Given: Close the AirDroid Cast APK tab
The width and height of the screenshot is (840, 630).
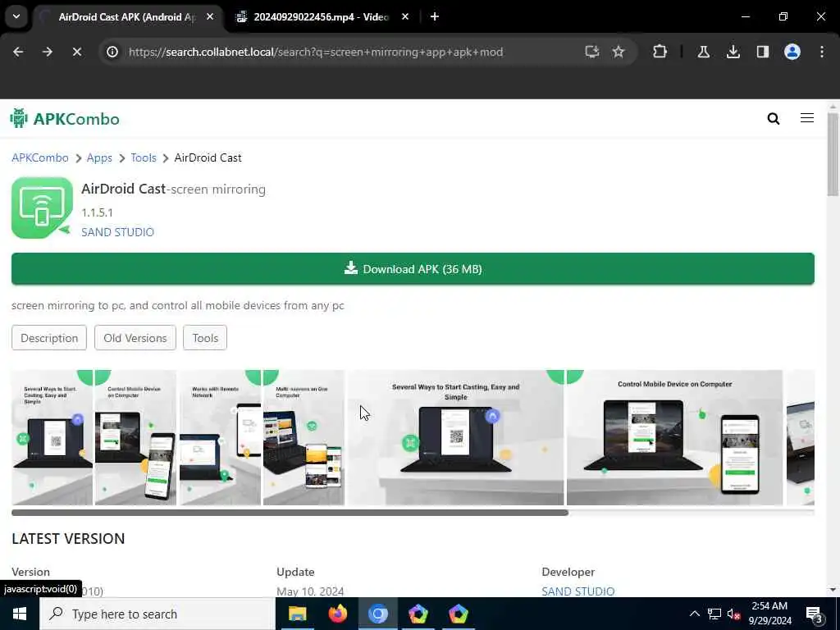Looking at the screenshot, I should click(210, 16).
